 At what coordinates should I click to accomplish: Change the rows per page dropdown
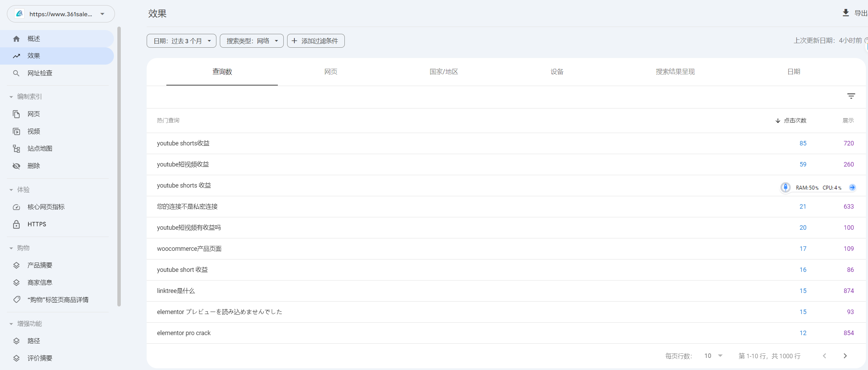713,356
